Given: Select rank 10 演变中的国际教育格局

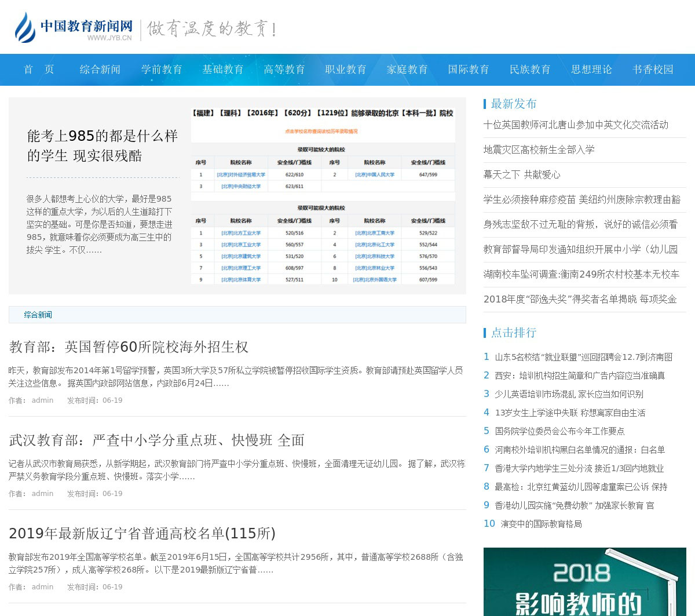Looking at the screenshot, I should (541, 524).
